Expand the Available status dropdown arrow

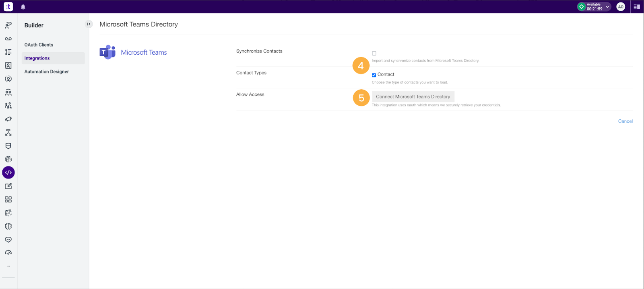point(607,7)
